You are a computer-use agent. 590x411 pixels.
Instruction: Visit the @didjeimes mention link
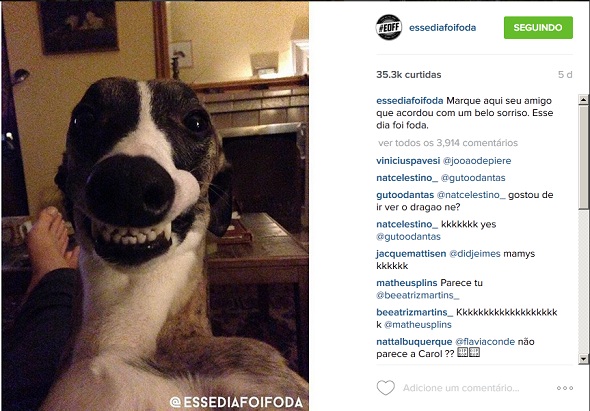[475, 254]
